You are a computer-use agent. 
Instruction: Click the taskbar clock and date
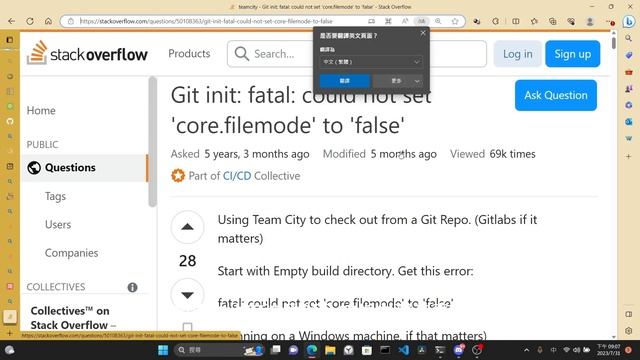609,350
